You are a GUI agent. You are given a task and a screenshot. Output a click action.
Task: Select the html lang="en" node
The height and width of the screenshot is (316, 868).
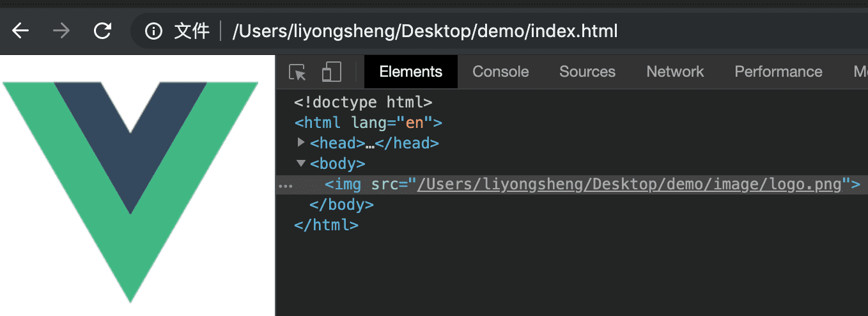point(368,122)
